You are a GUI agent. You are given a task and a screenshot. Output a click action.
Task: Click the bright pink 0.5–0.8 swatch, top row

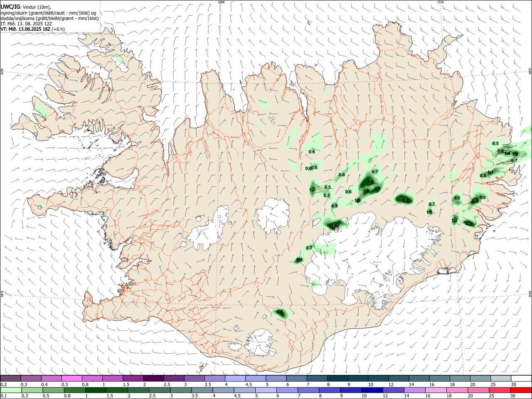click(x=71, y=379)
